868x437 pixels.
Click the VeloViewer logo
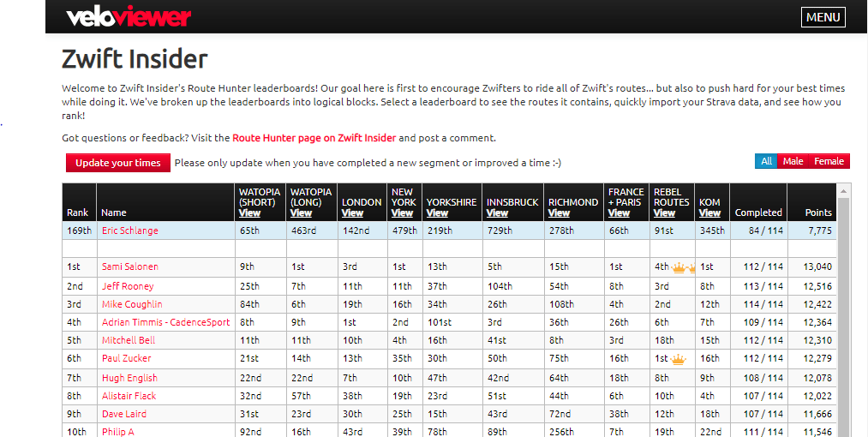[129, 16]
